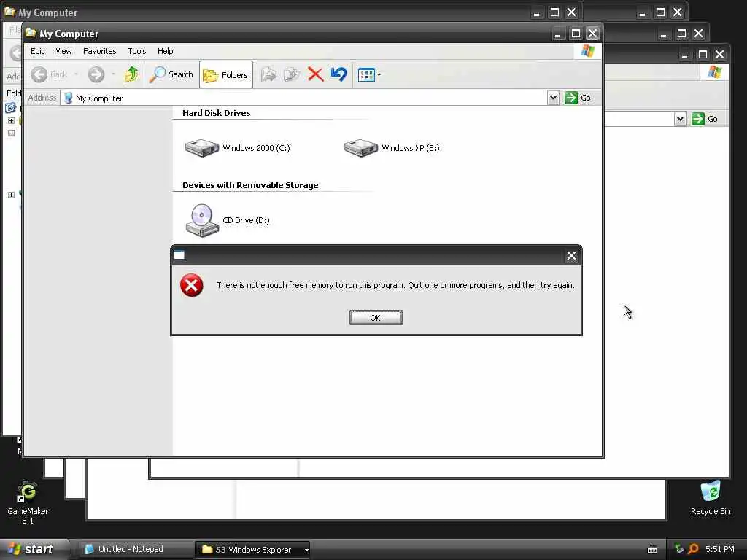Image resolution: width=747 pixels, height=560 pixels.
Task: Click the rearmost My Computer title bar icon
Action: click(9, 11)
